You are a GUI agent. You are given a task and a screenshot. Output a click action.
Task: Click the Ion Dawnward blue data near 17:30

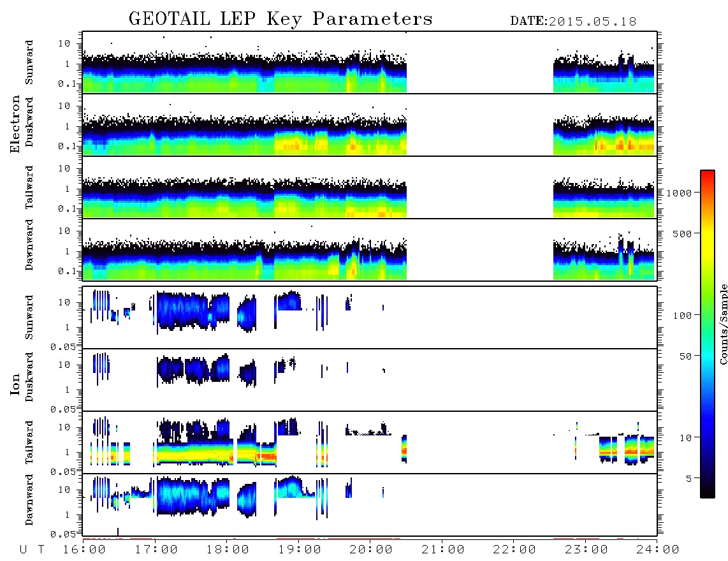click(x=193, y=495)
